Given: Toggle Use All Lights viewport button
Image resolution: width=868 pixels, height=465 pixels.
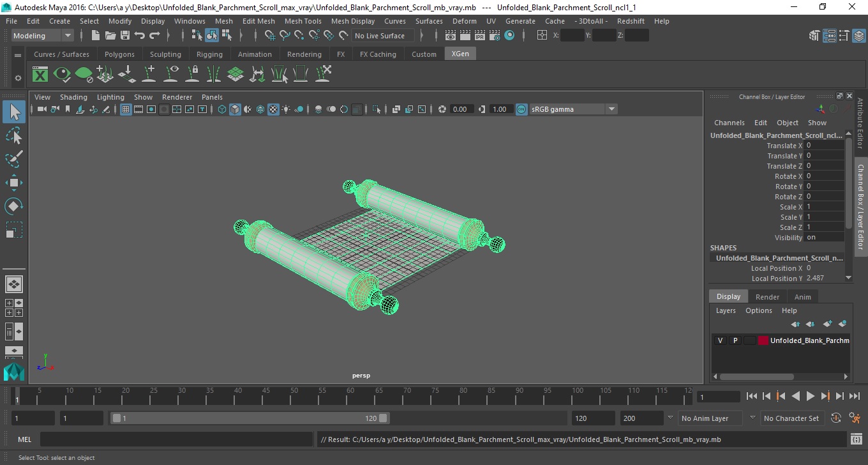Looking at the screenshot, I should 286,109.
